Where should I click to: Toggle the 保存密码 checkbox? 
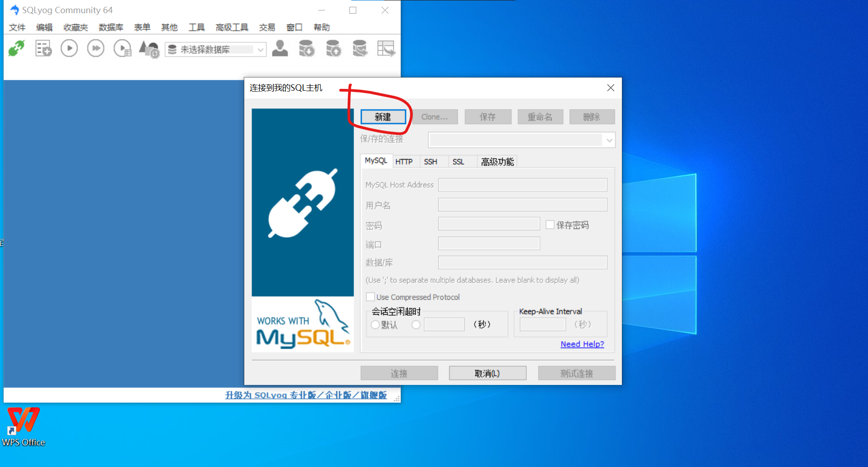coord(550,225)
